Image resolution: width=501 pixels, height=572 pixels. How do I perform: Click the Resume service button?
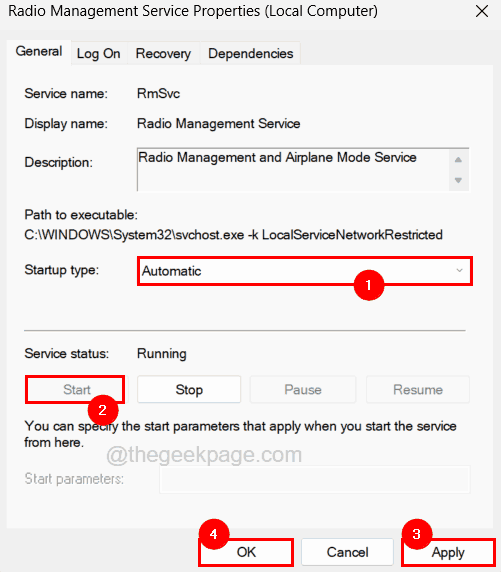click(418, 390)
